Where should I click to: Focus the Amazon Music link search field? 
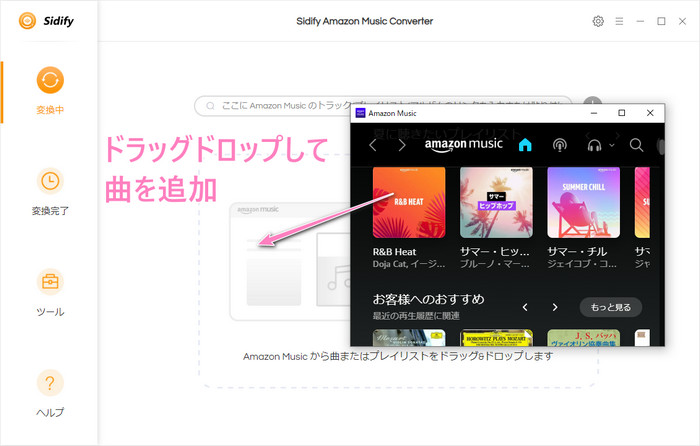pyautogui.click(x=383, y=106)
